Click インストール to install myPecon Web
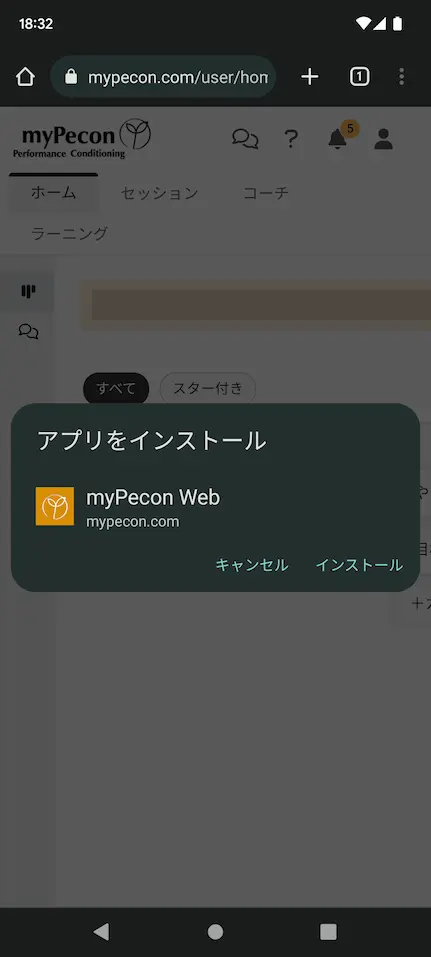Image resolution: width=431 pixels, height=957 pixels. click(x=359, y=565)
